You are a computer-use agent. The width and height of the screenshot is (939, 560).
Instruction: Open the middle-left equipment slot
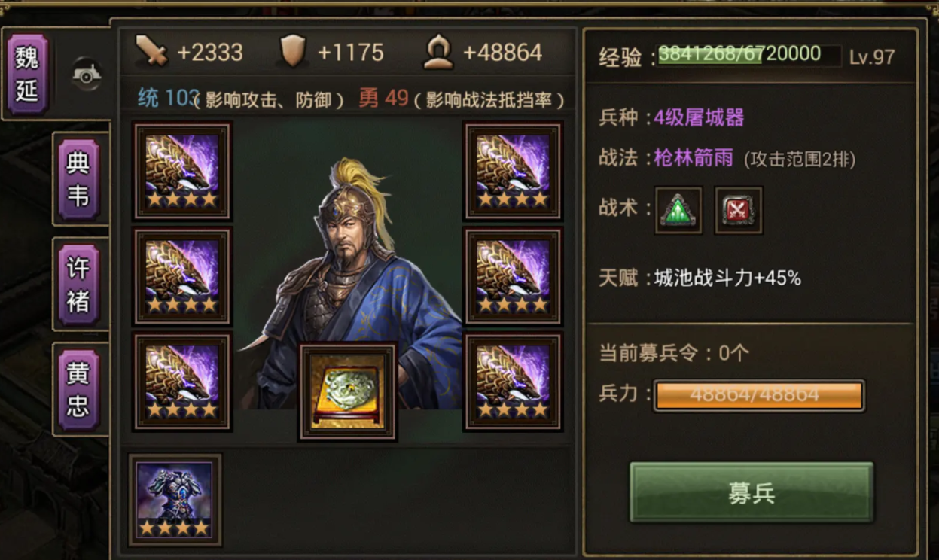[182, 276]
